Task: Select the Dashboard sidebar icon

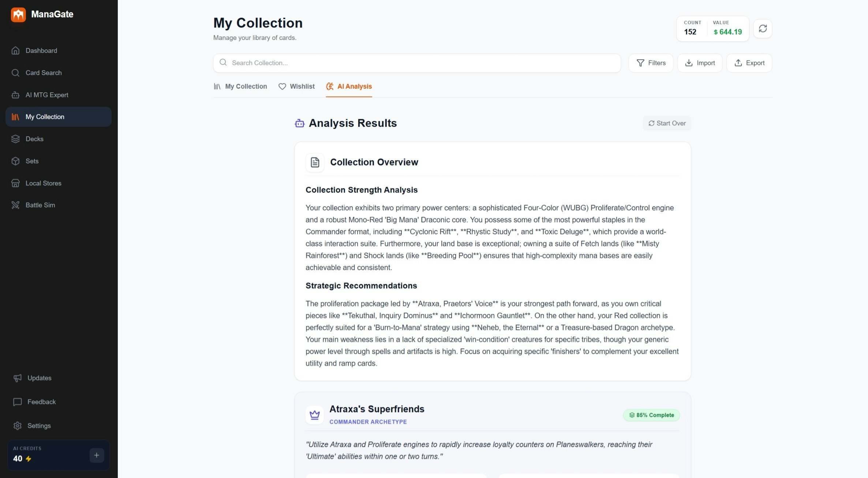Action: click(16, 51)
